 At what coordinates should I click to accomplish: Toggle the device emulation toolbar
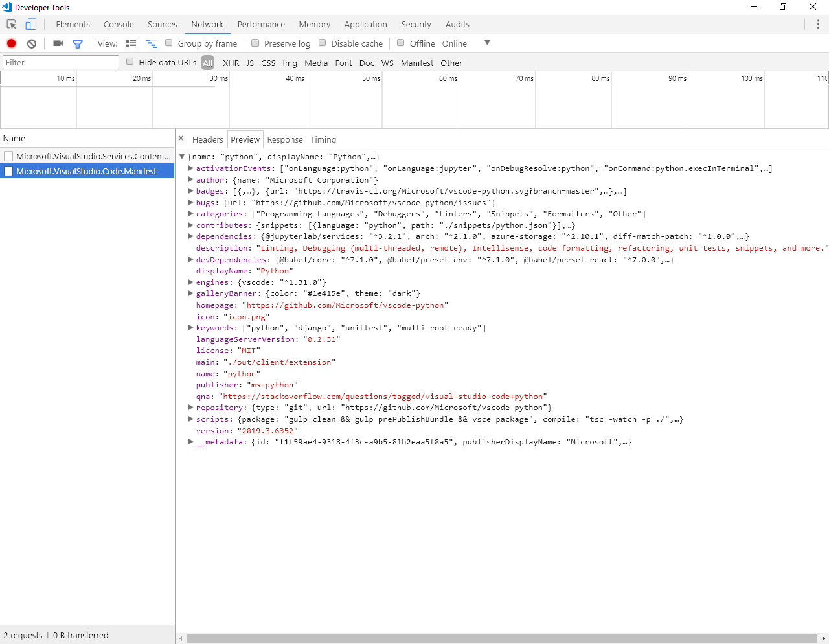click(x=30, y=23)
